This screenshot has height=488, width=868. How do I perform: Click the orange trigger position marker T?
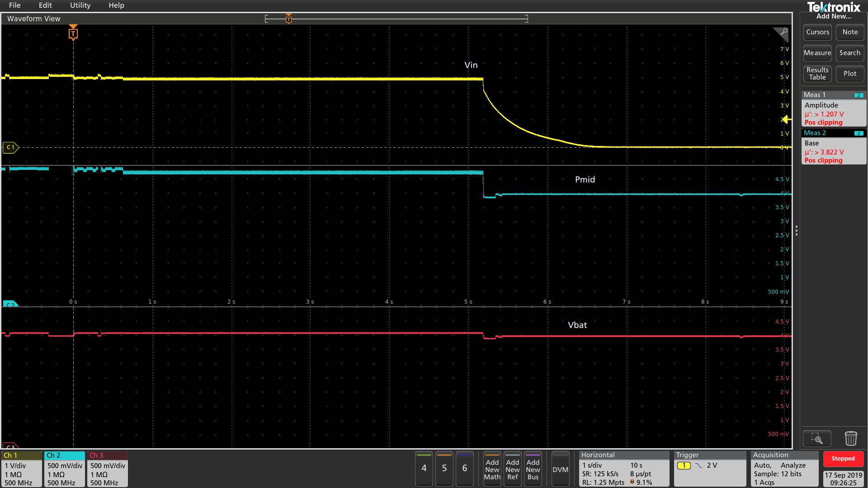(x=73, y=34)
